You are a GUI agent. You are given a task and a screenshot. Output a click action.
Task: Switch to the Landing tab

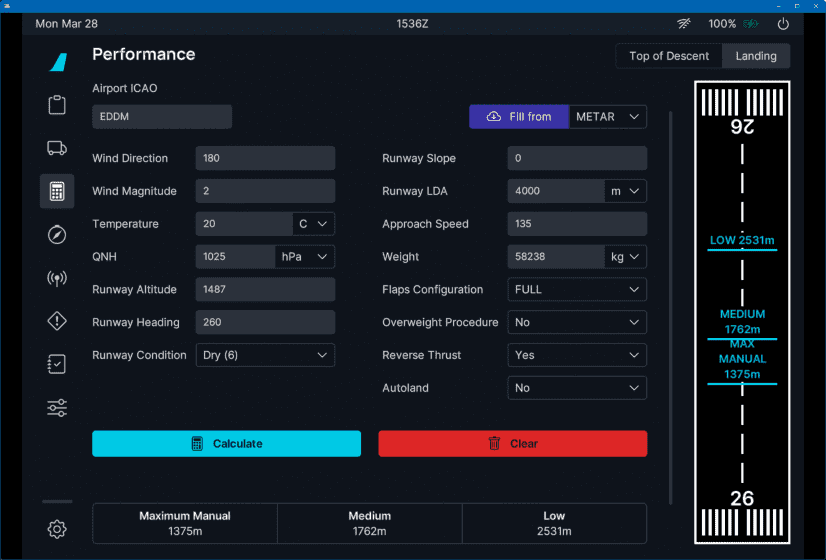tap(756, 56)
